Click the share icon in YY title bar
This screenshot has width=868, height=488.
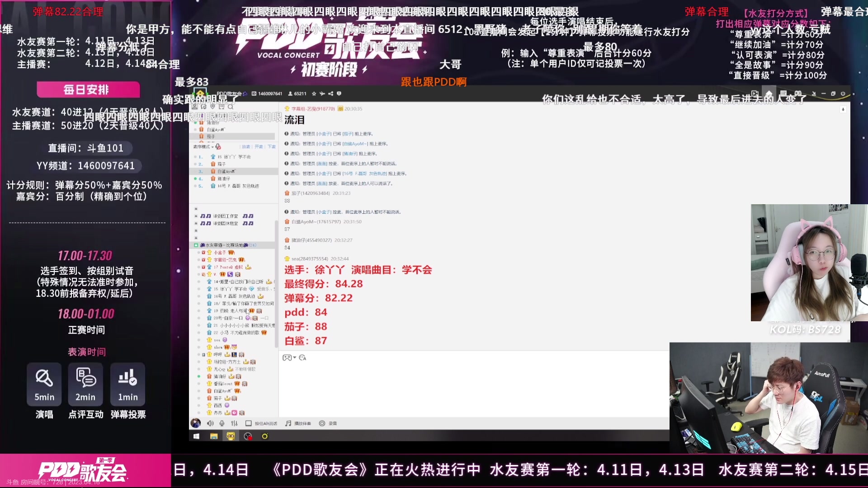click(x=330, y=94)
